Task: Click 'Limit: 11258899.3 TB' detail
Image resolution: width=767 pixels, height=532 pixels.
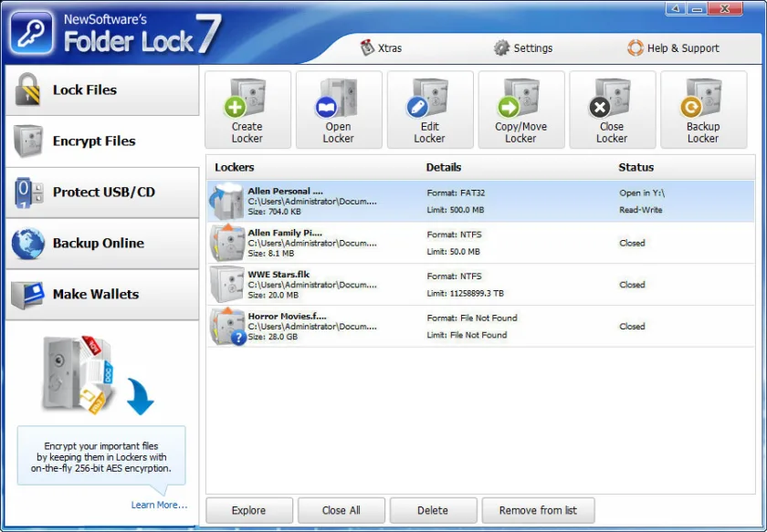Action: (x=465, y=294)
